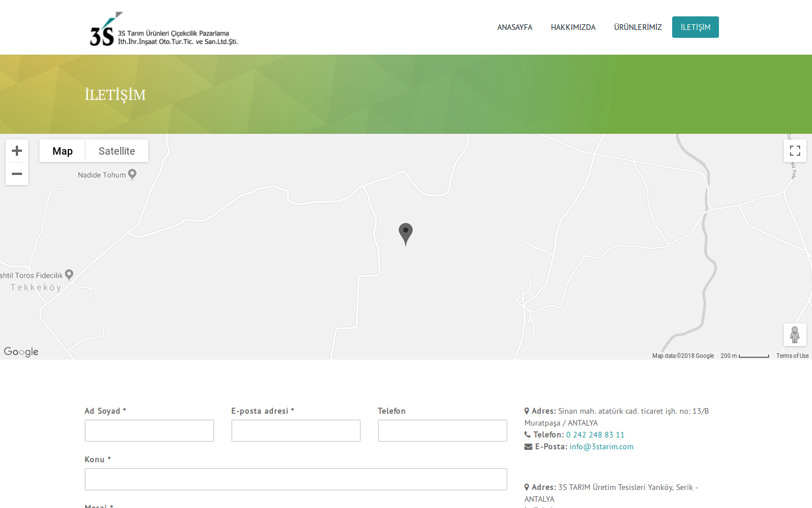The width and height of the screenshot is (812, 508).
Task: Open email link info@3starim.com
Action: click(x=602, y=446)
